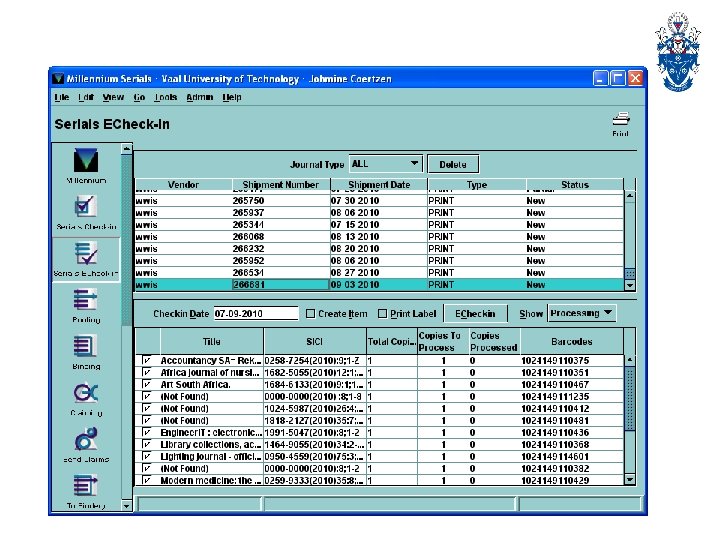Uncheck the EngineerIT row checkbox
Screen dimensions: 720x540
pyautogui.click(x=146, y=433)
